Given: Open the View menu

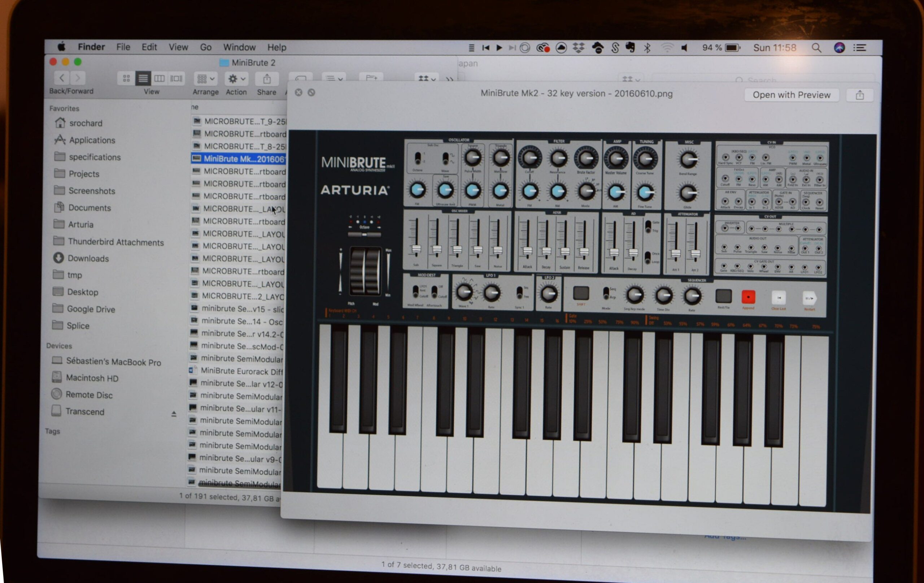Looking at the screenshot, I should [178, 47].
